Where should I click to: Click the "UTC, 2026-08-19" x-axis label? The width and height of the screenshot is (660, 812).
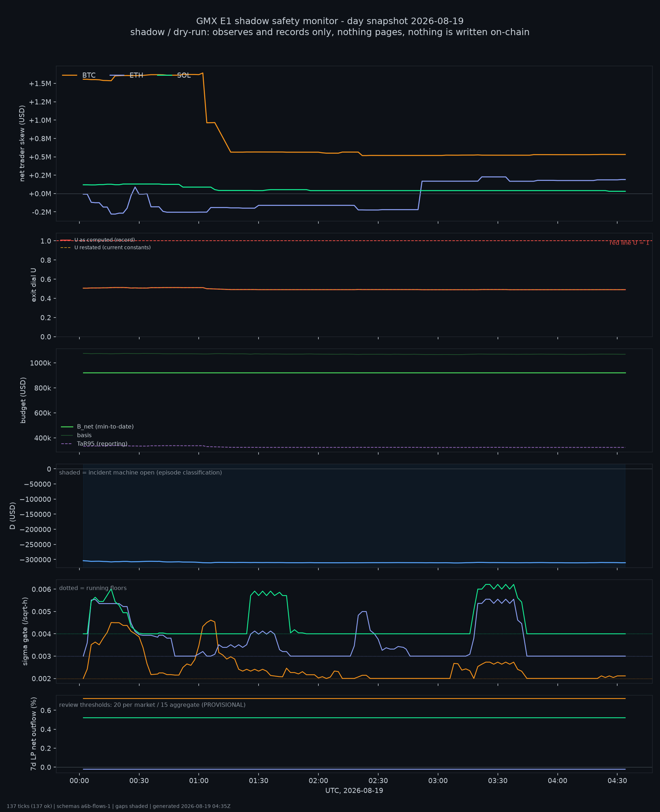point(354,791)
